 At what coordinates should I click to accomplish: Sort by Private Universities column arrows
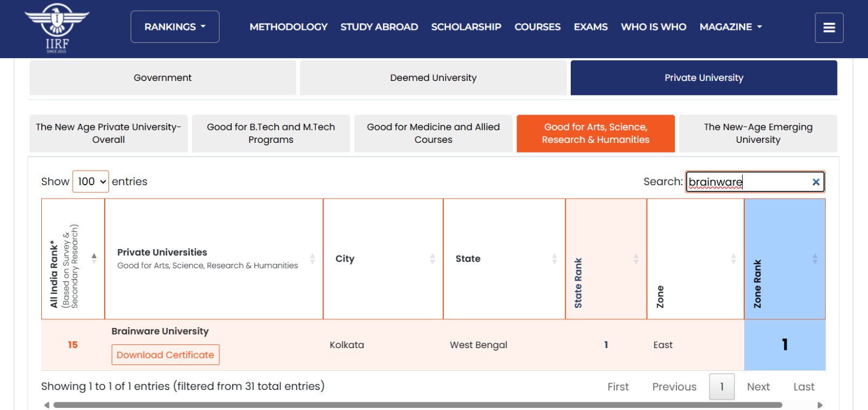click(x=312, y=258)
